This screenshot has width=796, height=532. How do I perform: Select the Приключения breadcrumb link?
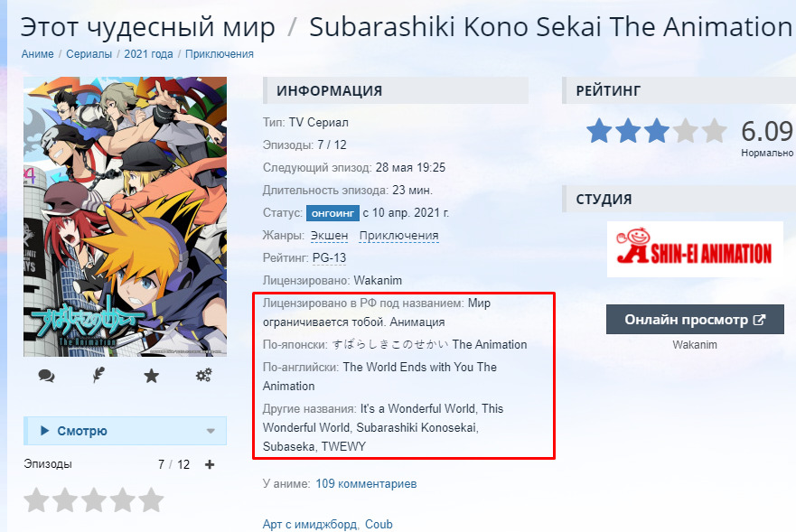220,54
